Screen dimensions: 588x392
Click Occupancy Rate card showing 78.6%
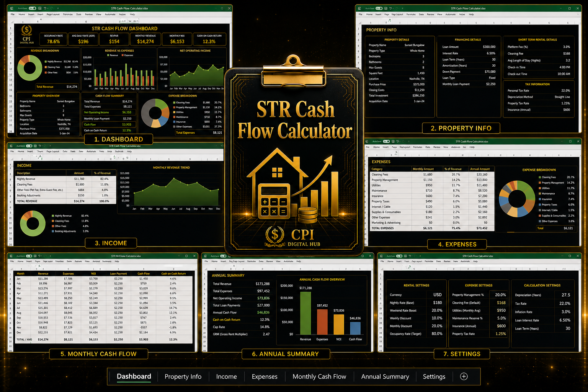(x=53, y=39)
